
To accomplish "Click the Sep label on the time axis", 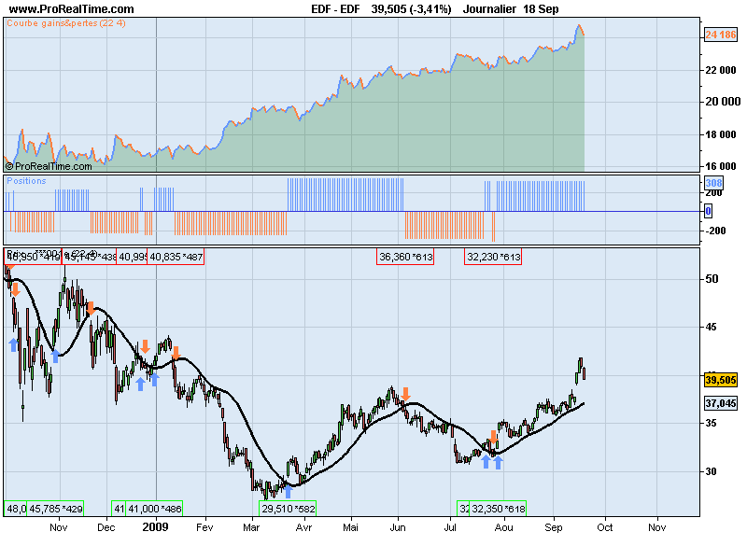I will point(554,527).
